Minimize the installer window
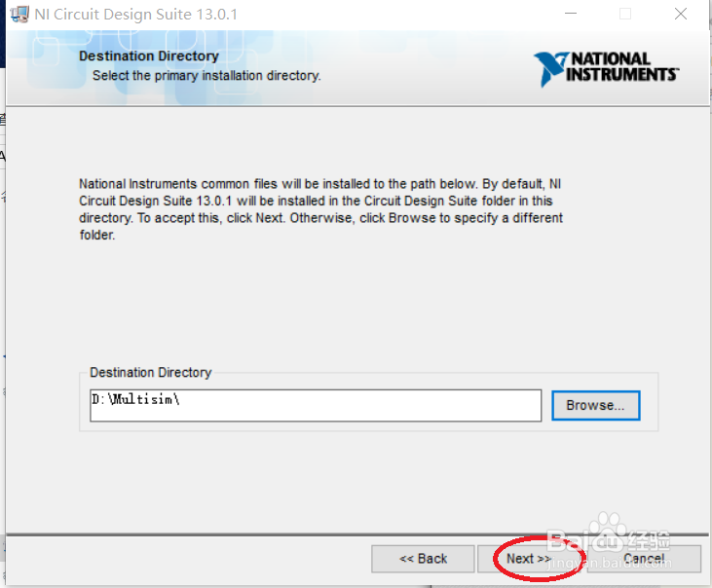This screenshot has width=712, height=588. pyautogui.click(x=571, y=14)
